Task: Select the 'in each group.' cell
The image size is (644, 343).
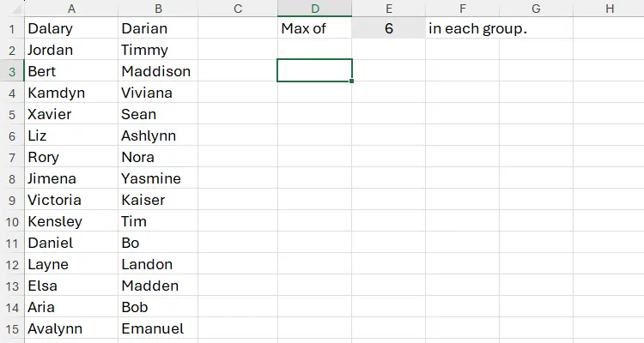Action: pos(462,28)
